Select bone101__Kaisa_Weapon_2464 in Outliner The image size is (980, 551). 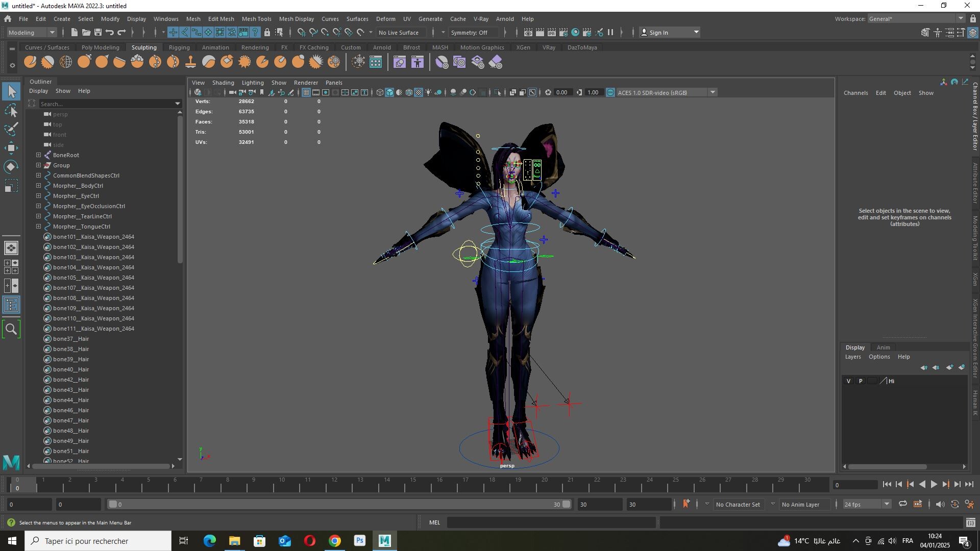(93, 237)
